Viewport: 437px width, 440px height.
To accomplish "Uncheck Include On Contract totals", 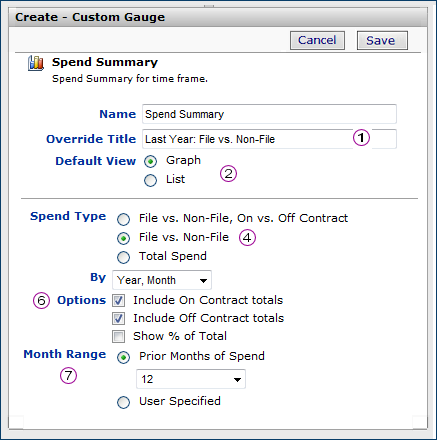I will click(118, 300).
